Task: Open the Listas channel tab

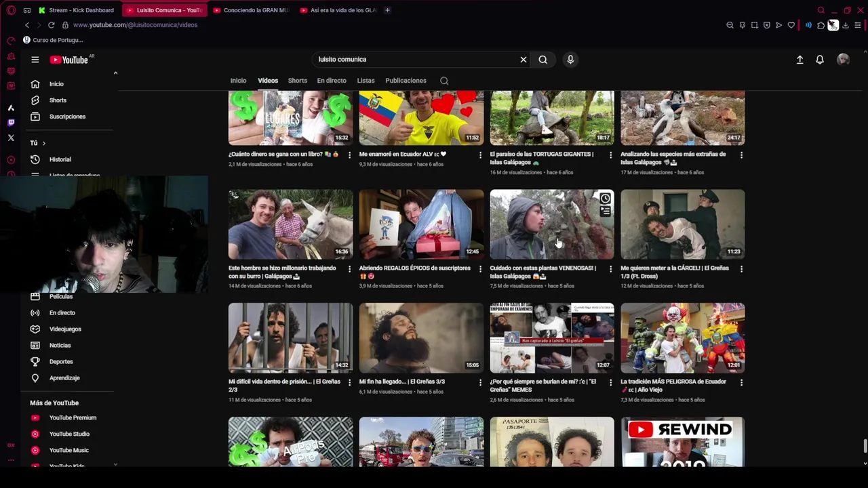Action: click(x=366, y=81)
